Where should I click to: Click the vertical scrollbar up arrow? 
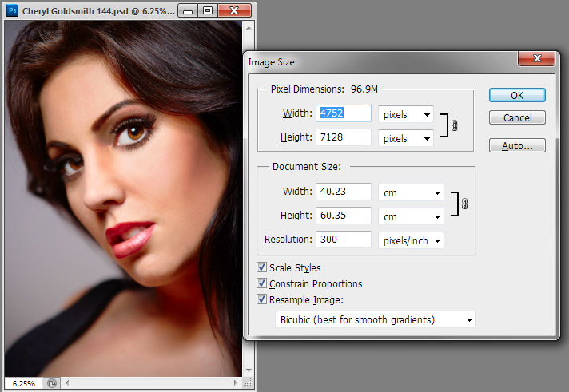point(249,28)
